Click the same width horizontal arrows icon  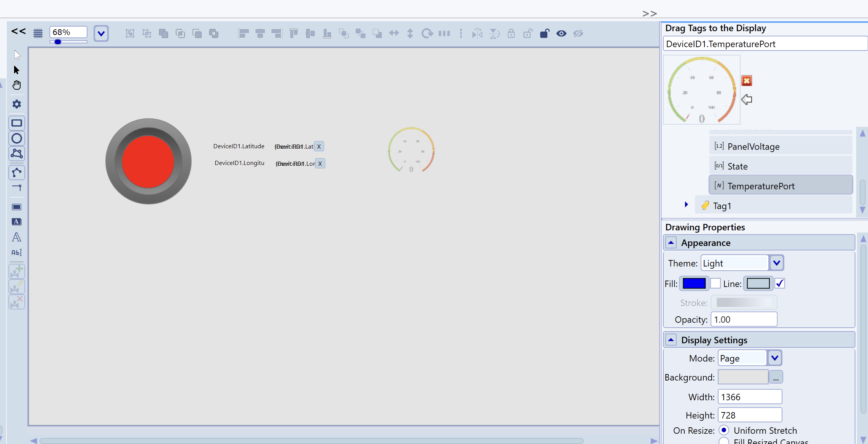pos(394,33)
